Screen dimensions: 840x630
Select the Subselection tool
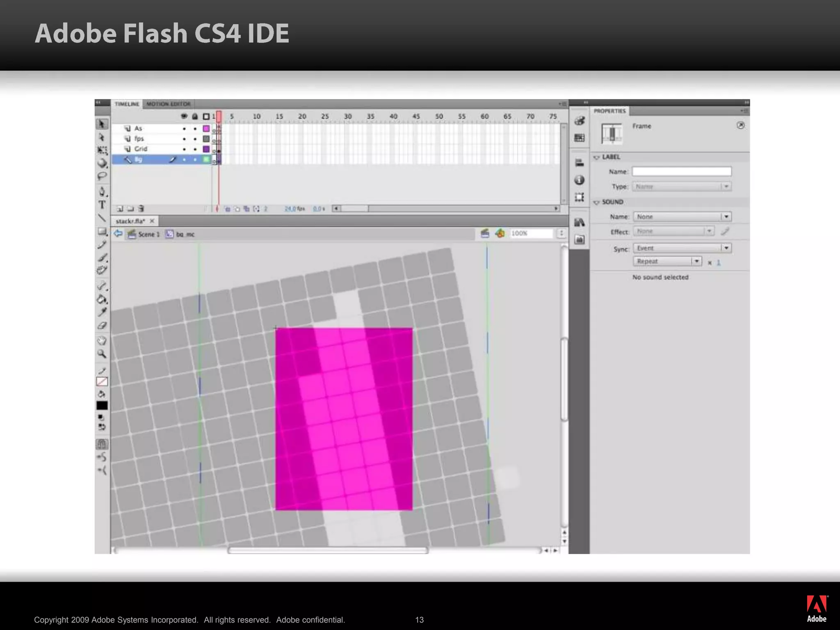pos(102,137)
